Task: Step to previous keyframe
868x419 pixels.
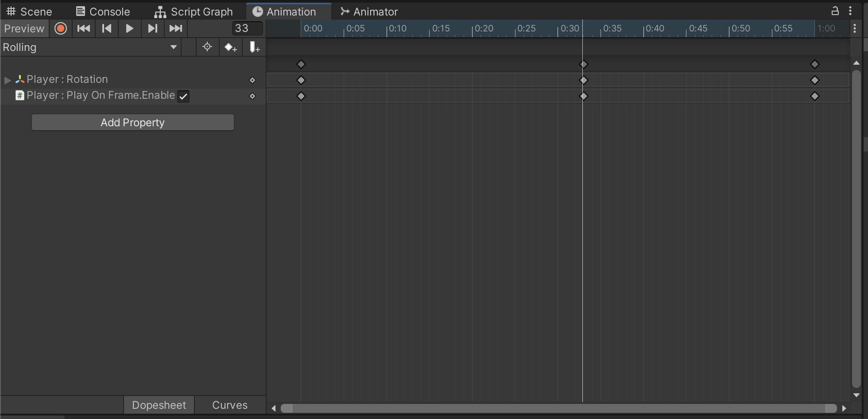Action: 107,28
